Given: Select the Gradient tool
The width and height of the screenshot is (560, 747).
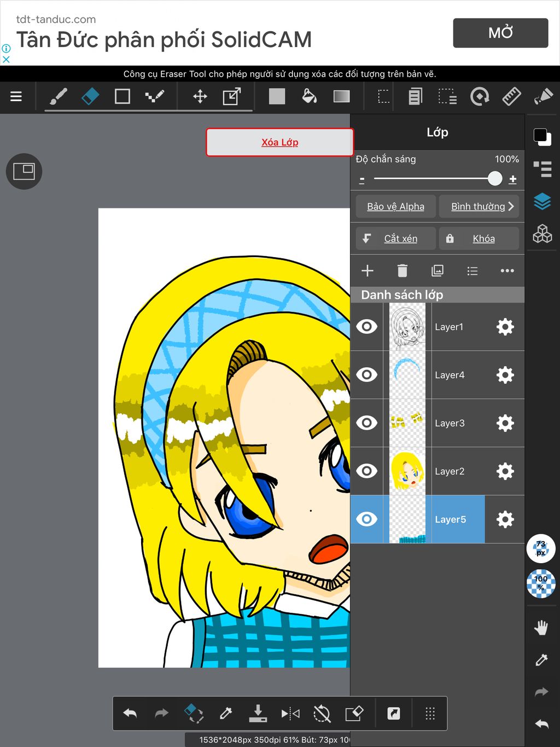Looking at the screenshot, I should point(342,97).
